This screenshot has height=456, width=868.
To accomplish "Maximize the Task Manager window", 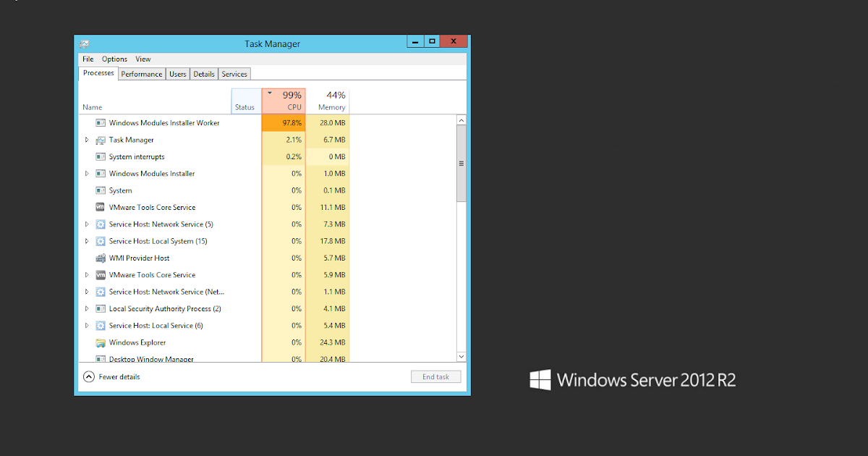I will pyautogui.click(x=432, y=41).
